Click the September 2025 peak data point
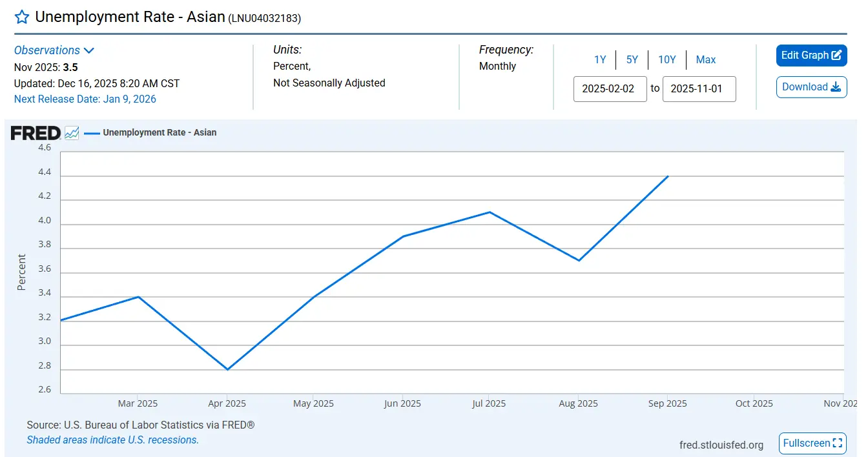 tap(668, 176)
